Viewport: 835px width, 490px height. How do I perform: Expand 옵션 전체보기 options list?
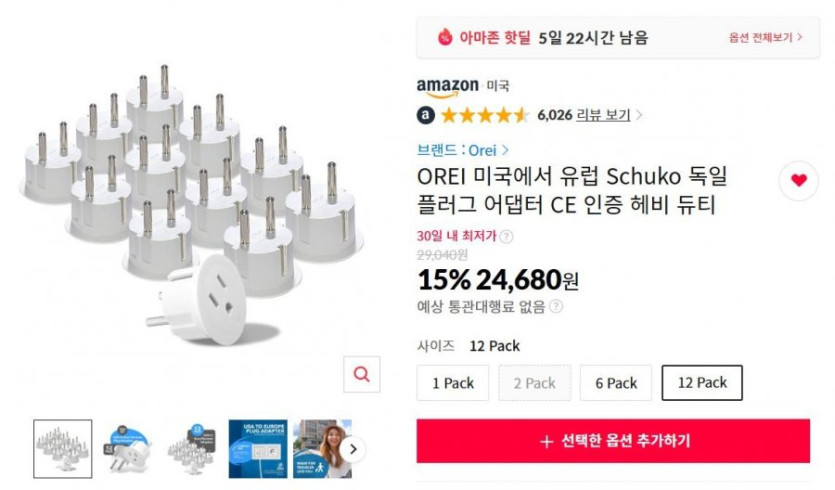pos(766,37)
